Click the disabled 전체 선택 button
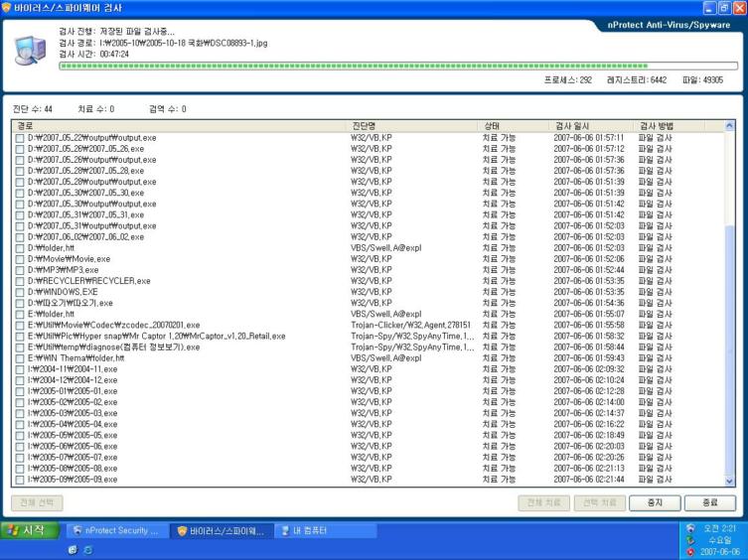 pyautogui.click(x=37, y=502)
